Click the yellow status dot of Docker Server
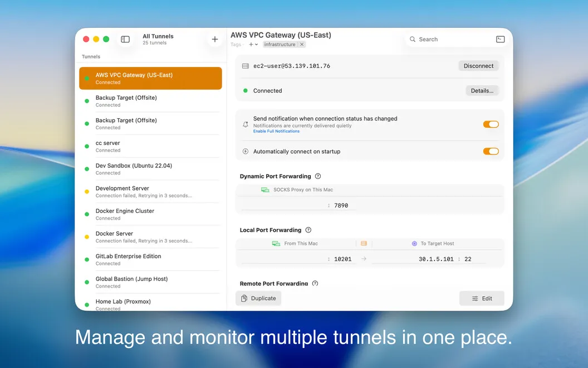Image resolution: width=588 pixels, height=368 pixels. (x=87, y=237)
